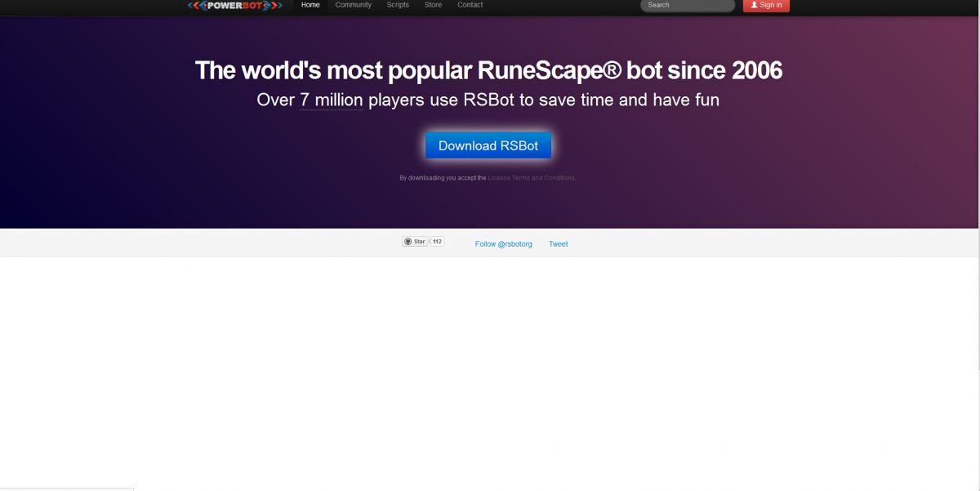
Task: View the 112 stargazers count
Action: [x=437, y=242]
